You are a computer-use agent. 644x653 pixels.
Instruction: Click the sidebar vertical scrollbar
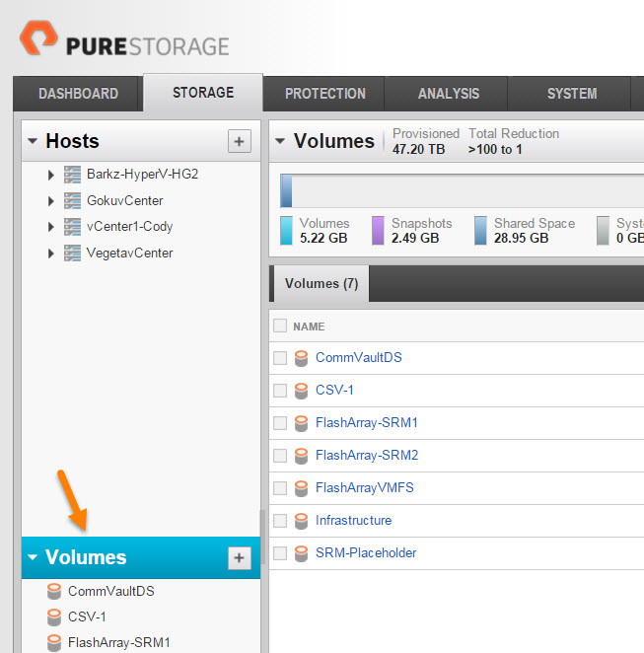pos(262,538)
